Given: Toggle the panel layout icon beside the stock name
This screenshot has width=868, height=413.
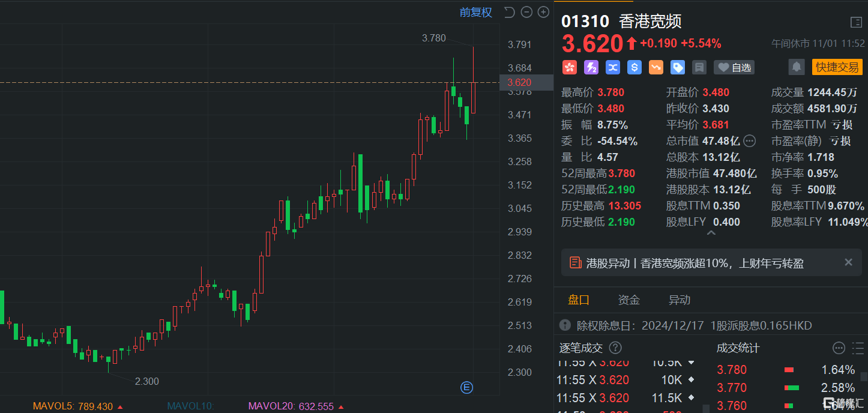Looking at the screenshot, I should click(856, 22).
